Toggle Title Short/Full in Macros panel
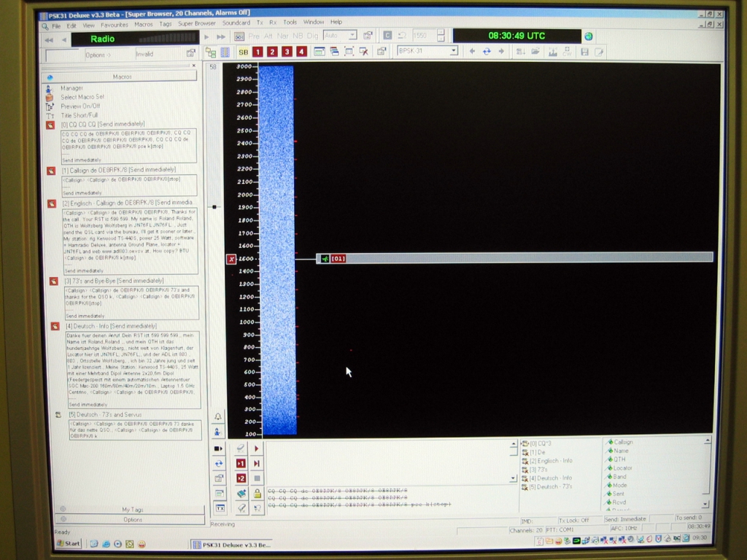 click(x=80, y=115)
